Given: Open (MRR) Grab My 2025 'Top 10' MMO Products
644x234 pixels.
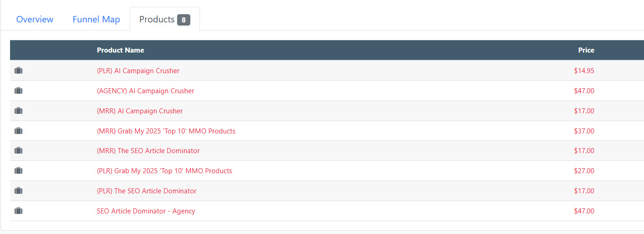Looking at the screenshot, I should click(166, 131).
